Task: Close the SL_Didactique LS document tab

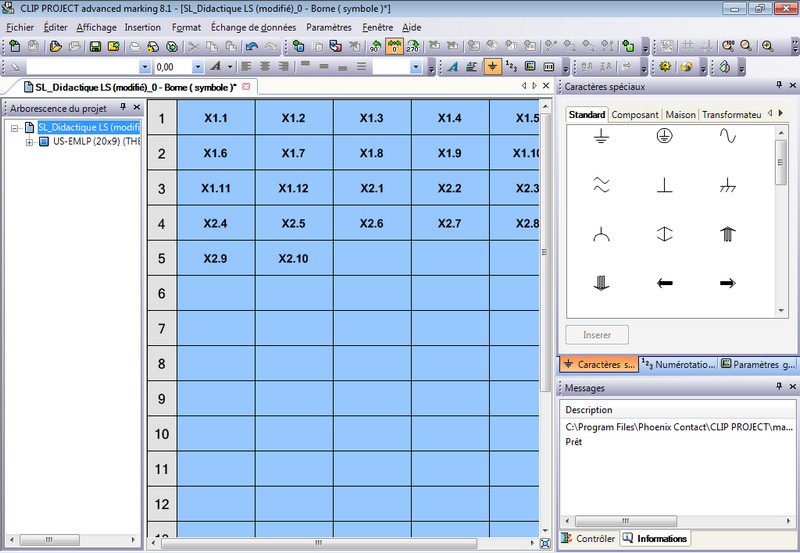Action: [246, 87]
